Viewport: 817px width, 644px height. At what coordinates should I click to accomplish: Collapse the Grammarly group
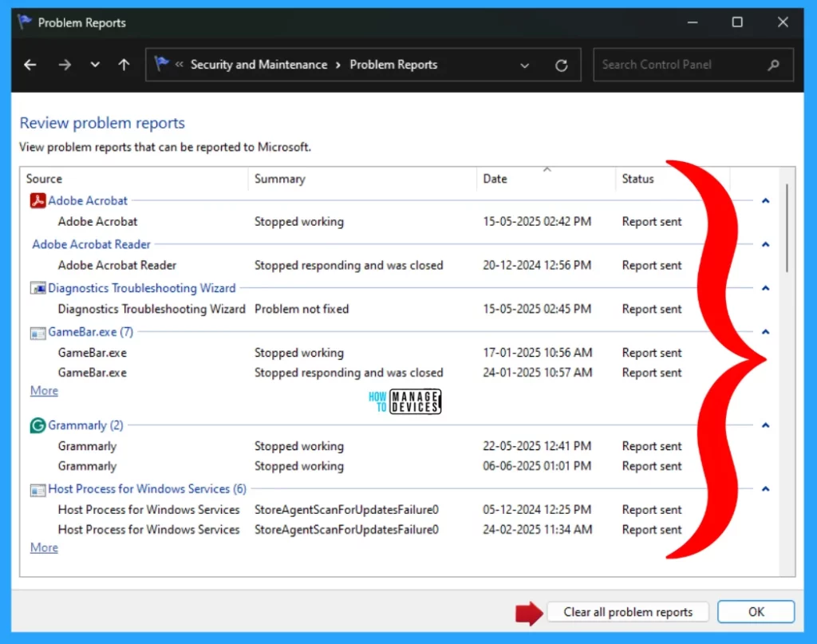click(x=765, y=425)
